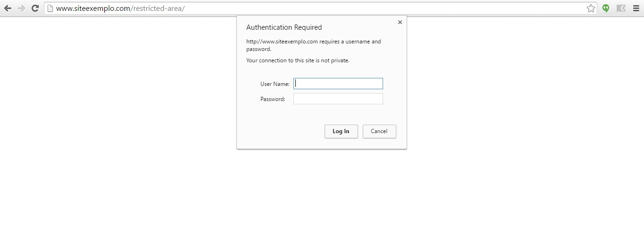The width and height of the screenshot is (644, 229).
Task: Click into the Password field
Action: (338, 99)
